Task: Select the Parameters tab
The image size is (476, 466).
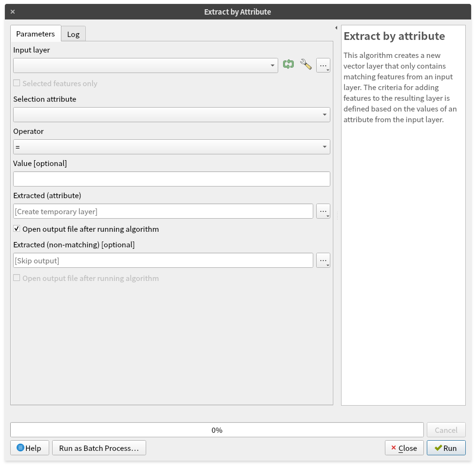Action: tap(36, 34)
